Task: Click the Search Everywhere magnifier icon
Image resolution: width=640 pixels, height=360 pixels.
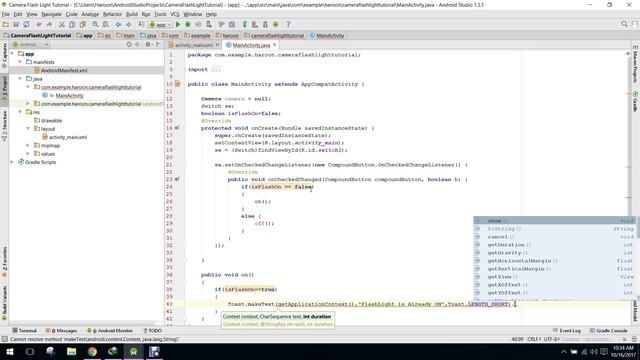Action: pos(624,24)
